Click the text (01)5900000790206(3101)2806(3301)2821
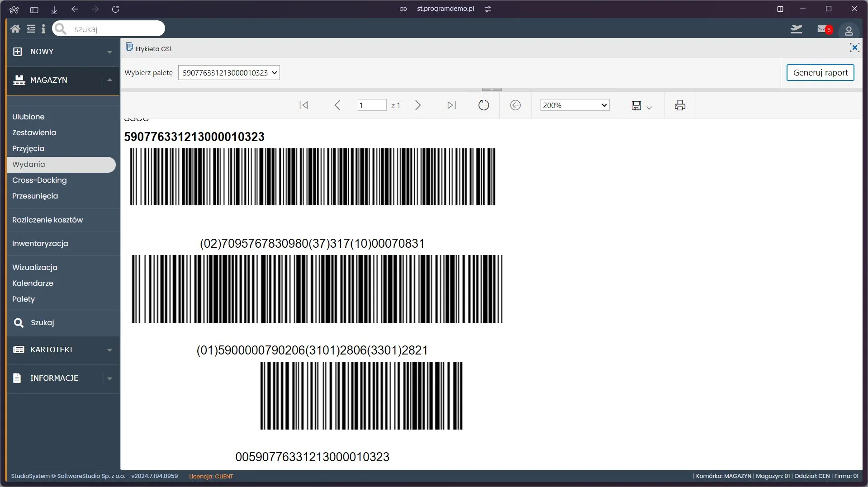This screenshot has height=487, width=868. (x=312, y=350)
